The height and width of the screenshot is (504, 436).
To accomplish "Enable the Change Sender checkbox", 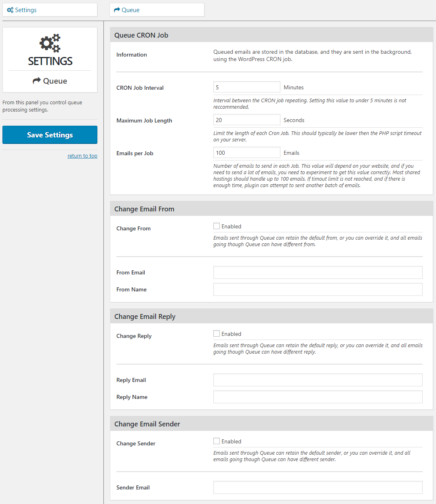I will 217,441.
